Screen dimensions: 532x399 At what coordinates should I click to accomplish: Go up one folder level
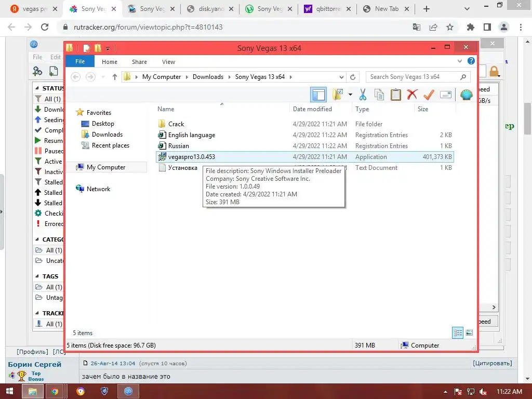click(x=115, y=77)
